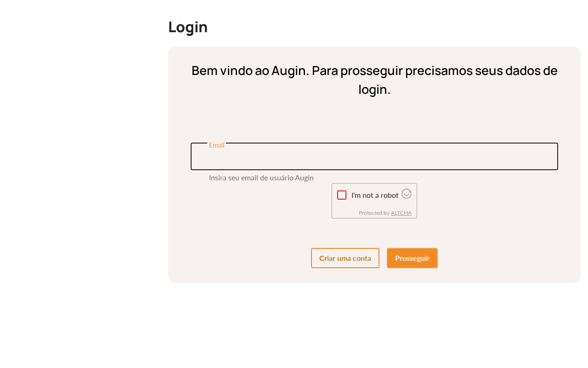Click the "Protected by" text
588x368 pixels.
pos(374,213)
